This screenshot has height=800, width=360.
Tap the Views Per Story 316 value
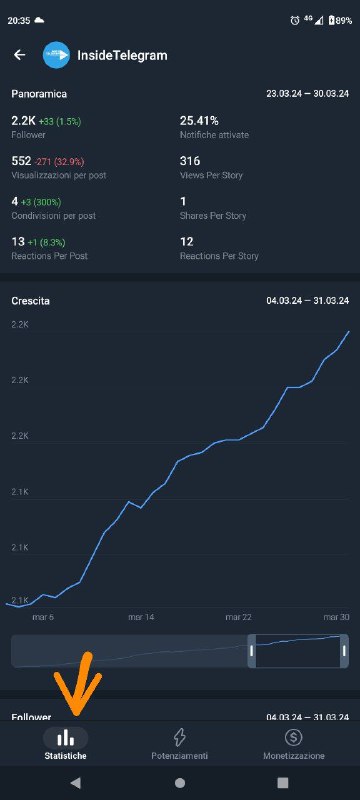coord(190,161)
